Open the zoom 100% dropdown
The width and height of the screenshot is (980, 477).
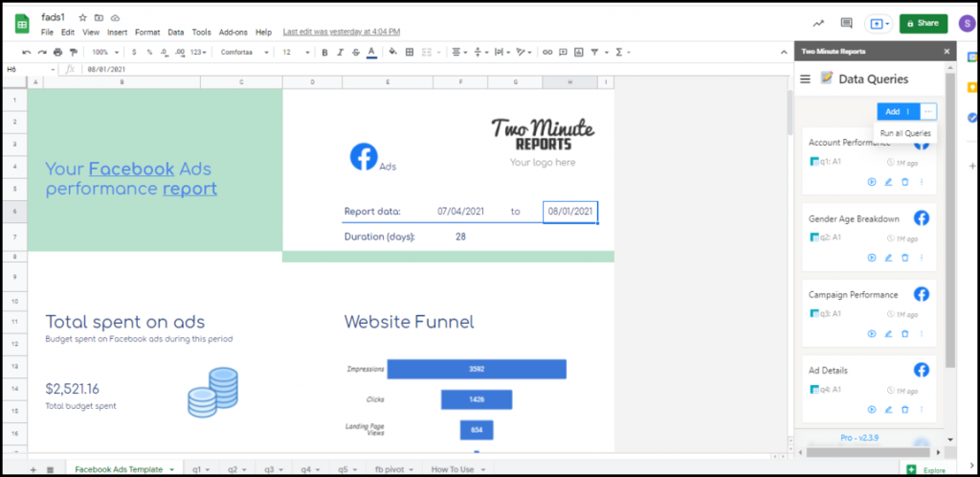[105, 53]
